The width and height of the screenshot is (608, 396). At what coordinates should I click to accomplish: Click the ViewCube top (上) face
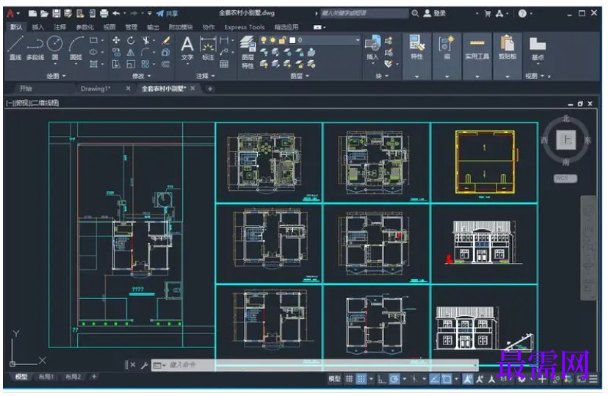click(567, 140)
